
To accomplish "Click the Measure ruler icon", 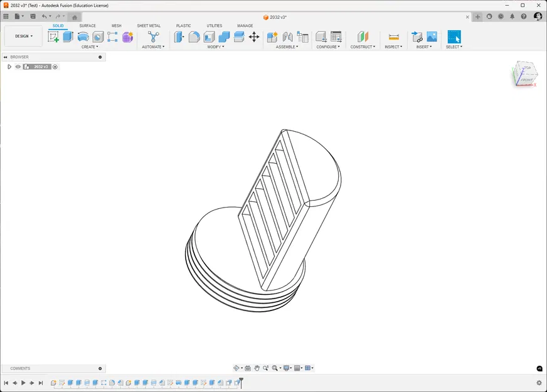I will (393, 36).
